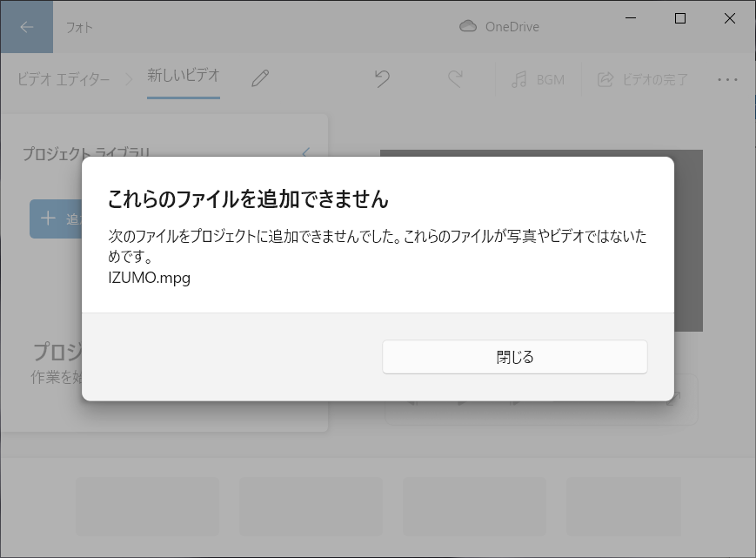Open the three-dots more options menu
This screenshot has width=756, height=558.
coord(727,79)
